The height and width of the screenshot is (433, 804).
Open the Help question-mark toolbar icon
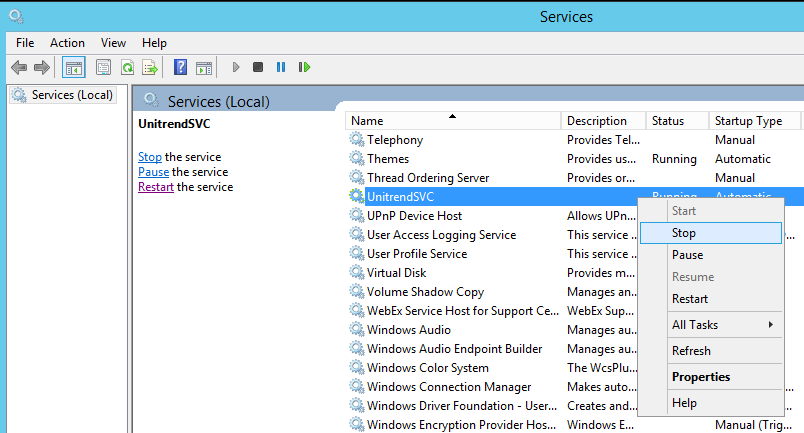click(x=180, y=67)
